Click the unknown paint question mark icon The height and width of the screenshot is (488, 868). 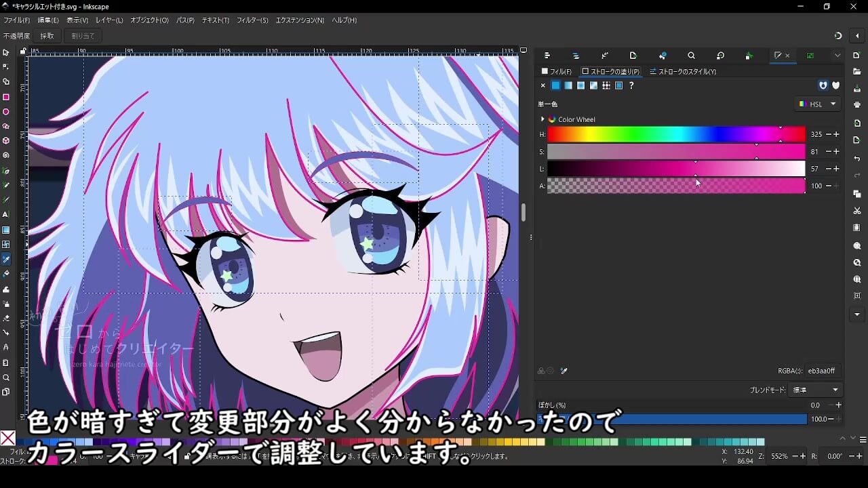631,85
